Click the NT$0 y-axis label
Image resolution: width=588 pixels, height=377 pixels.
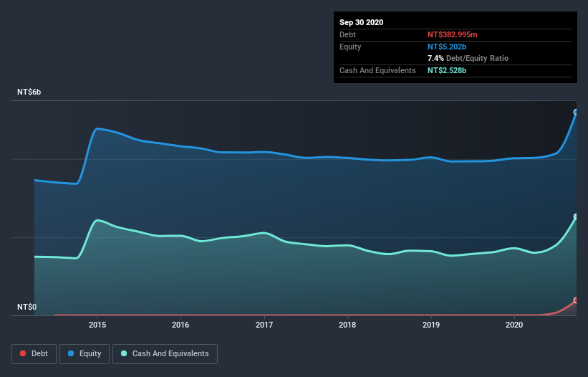coord(27,307)
